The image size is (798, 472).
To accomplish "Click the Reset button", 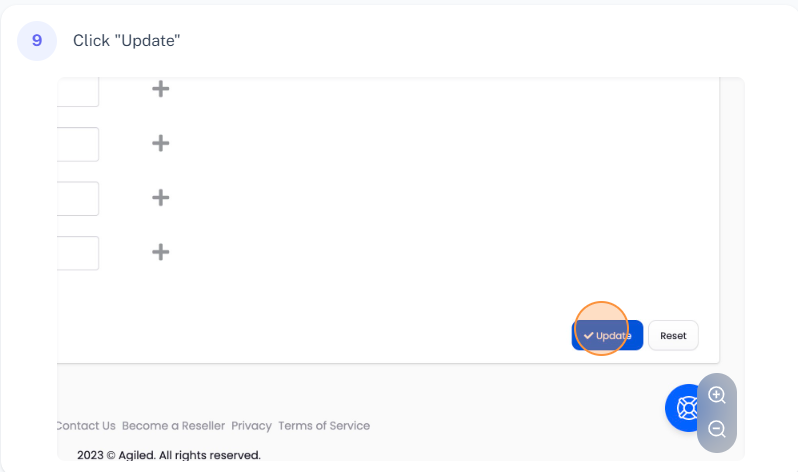I will (x=673, y=335).
